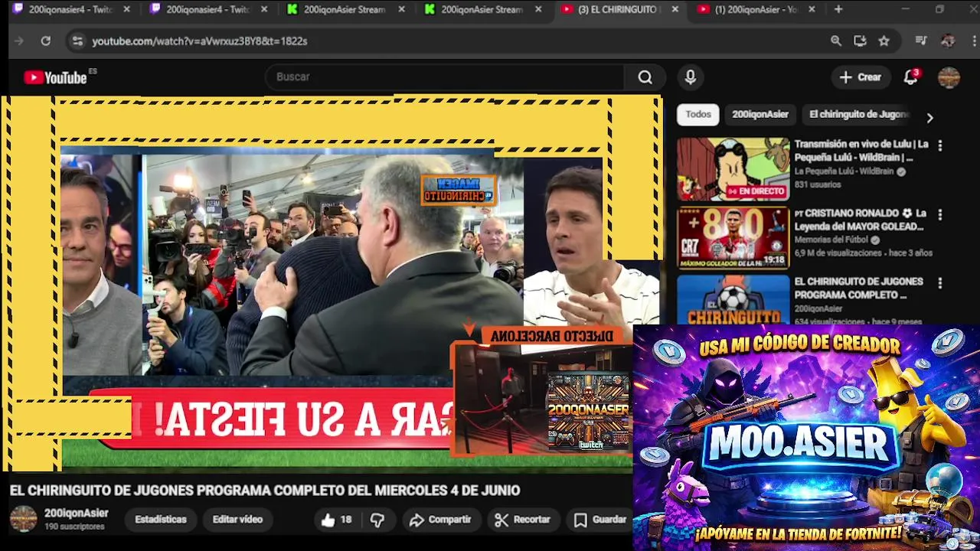
Task: Open the zoom magnifier icon in address bar
Action: [836, 41]
